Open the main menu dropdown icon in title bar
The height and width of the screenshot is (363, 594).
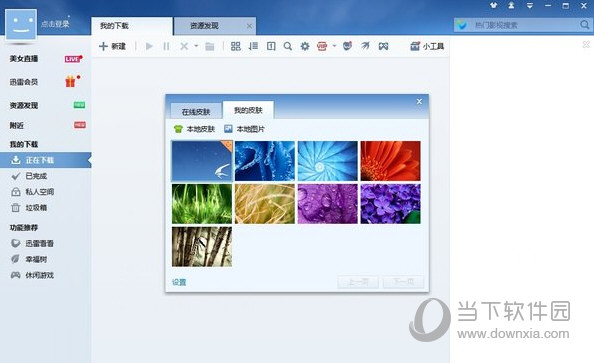530,5
